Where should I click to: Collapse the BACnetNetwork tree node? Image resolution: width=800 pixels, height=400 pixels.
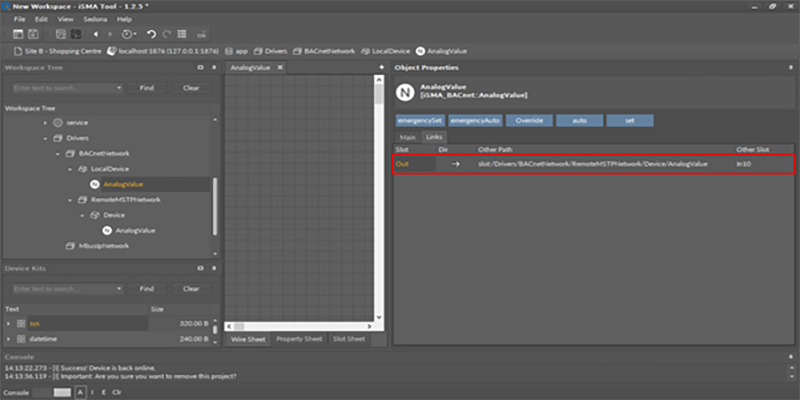coord(58,154)
